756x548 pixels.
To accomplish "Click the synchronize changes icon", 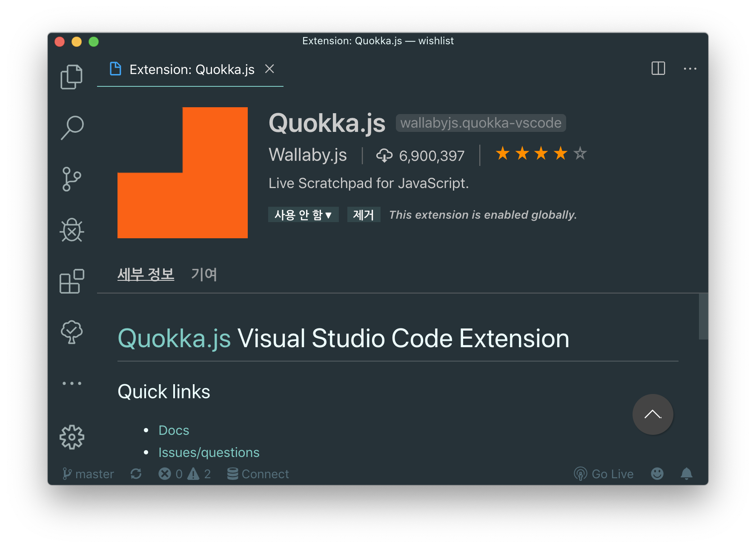I will pos(136,474).
